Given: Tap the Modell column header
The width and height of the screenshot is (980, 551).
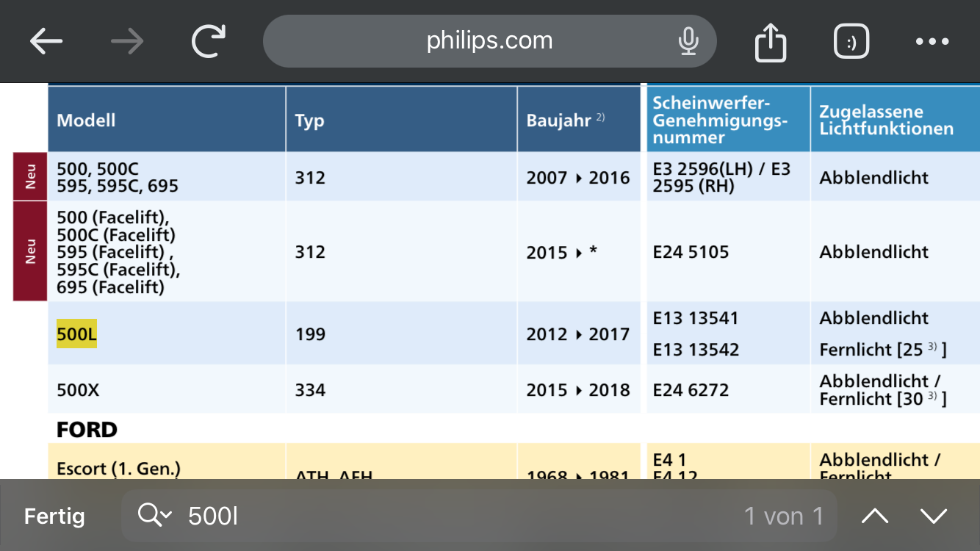Looking at the screenshot, I should (87, 120).
